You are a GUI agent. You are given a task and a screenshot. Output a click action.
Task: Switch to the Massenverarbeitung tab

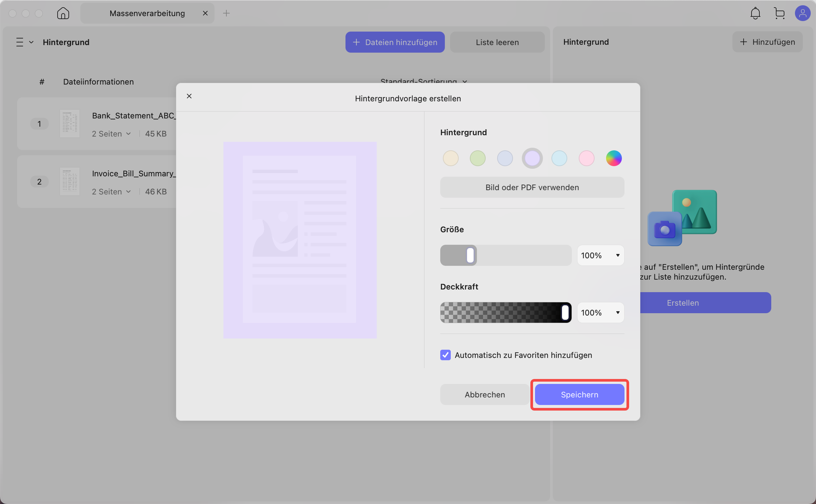click(x=147, y=13)
